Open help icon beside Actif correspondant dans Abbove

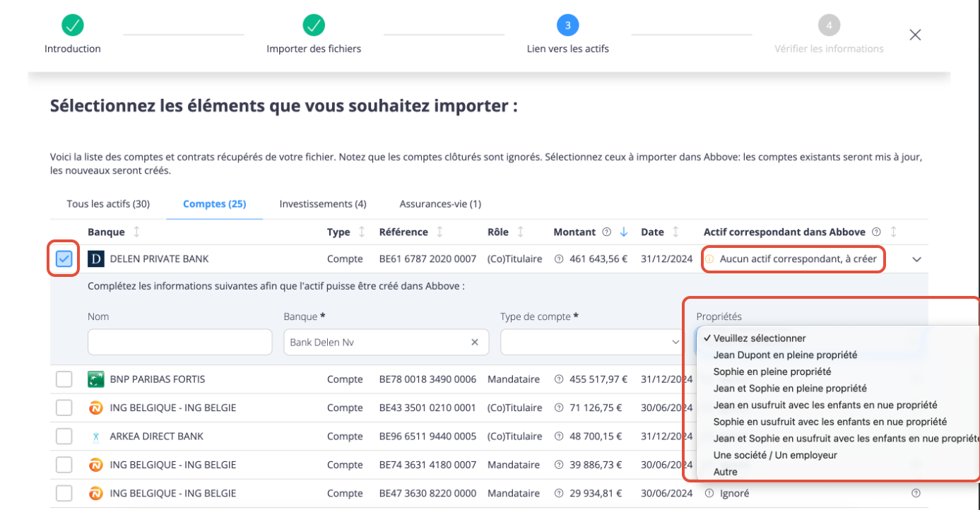(x=877, y=232)
